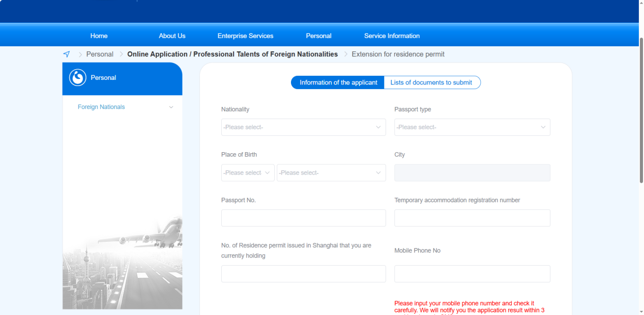Click the Temporary accommodation registration number field

[x=472, y=218]
